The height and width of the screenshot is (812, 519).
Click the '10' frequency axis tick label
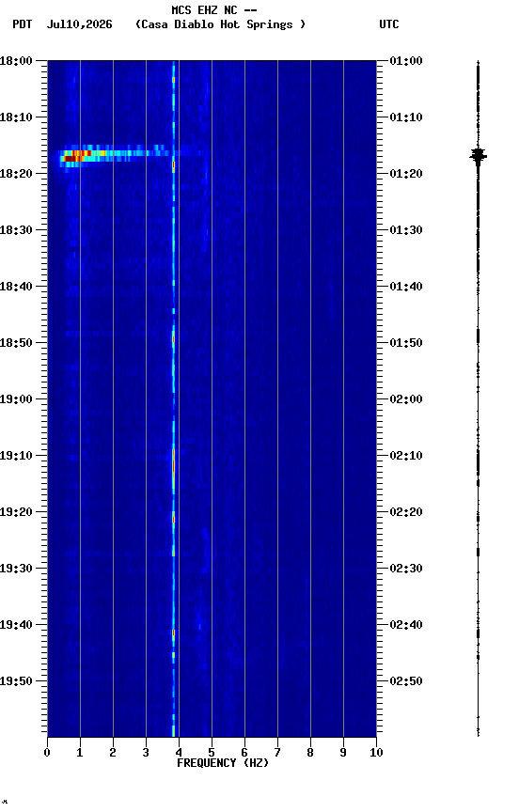[376, 753]
